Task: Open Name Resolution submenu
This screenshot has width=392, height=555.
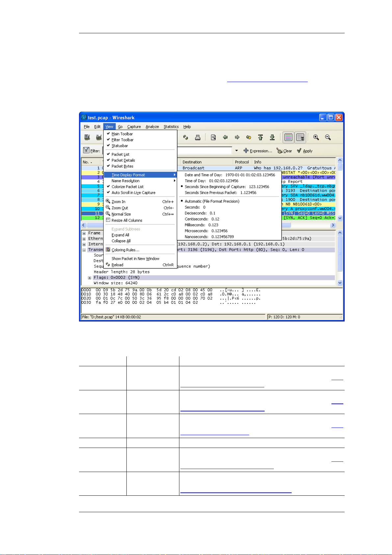Action: tap(140, 180)
